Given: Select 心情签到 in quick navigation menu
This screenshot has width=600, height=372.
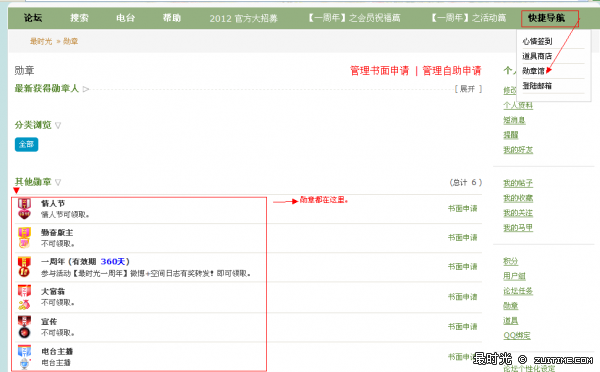Looking at the screenshot, I should pyautogui.click(x=537, y=41).
